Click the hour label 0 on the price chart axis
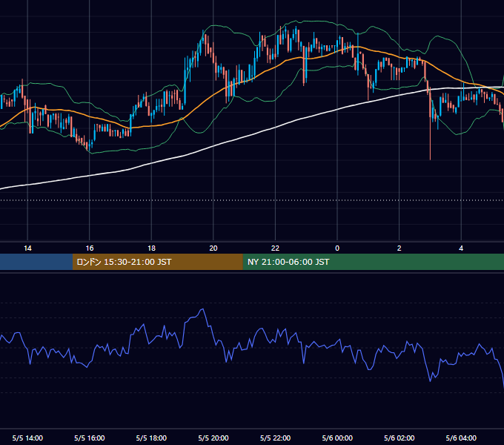The height and width of the screenshot is (445, 504). pyautogui.click(x=337, y=248)
